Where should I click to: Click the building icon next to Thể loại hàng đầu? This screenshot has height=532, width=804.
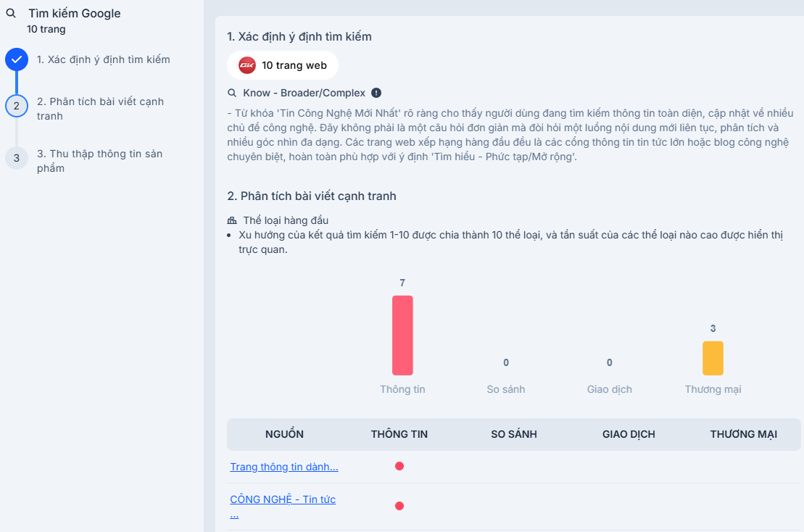232,220
